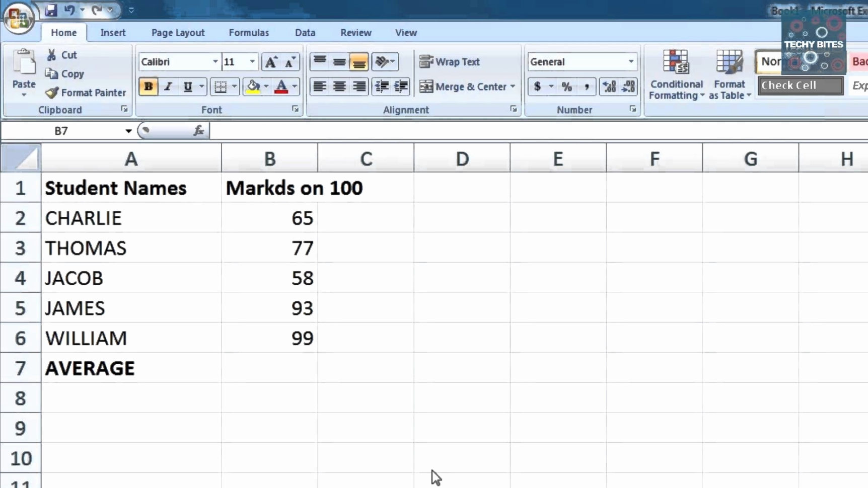868x488 pixels.
Task: Click the Copy icon
Action: point(53,73)
